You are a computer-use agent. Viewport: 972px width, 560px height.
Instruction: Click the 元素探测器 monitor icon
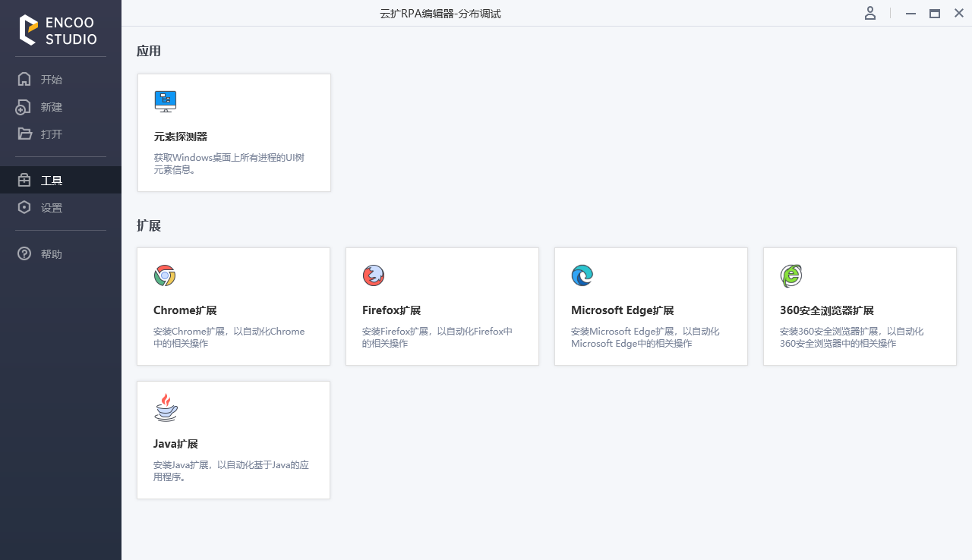click(x=166, y=101)
